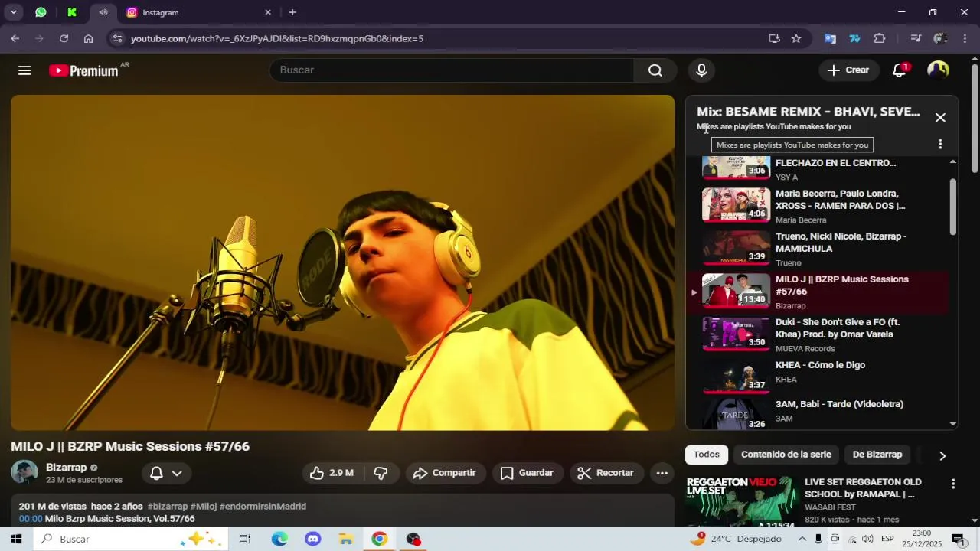Screen dimensions: 980x551
Task: Open the notifications bell in the header
Action: pyautogui.click(x=900, y=70)
